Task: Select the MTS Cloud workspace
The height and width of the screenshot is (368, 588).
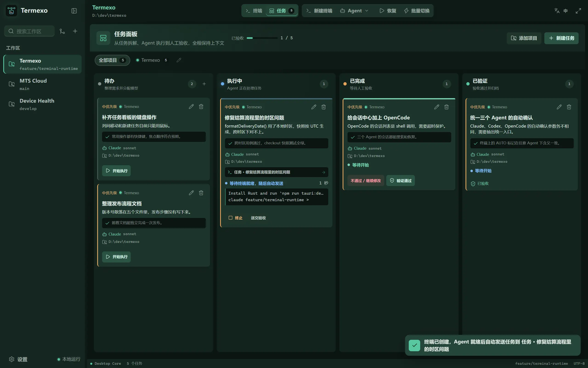Action: point(42,84)
